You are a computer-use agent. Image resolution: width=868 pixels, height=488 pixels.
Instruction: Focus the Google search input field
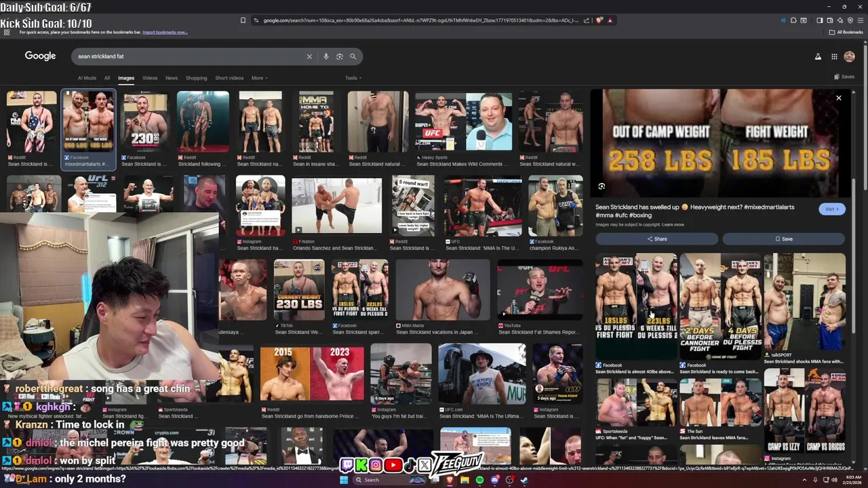coord(190,56)
